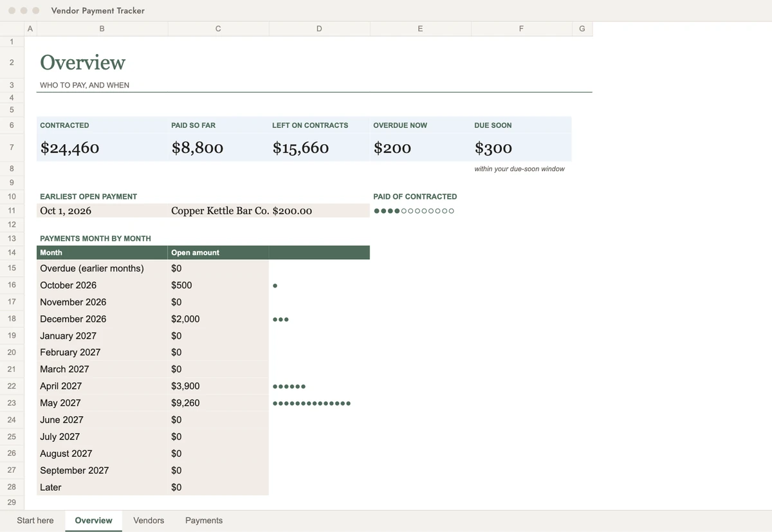The image size is (772, 532).
Task: Select the August 2027 cell
Action: (x=66, y=454)
